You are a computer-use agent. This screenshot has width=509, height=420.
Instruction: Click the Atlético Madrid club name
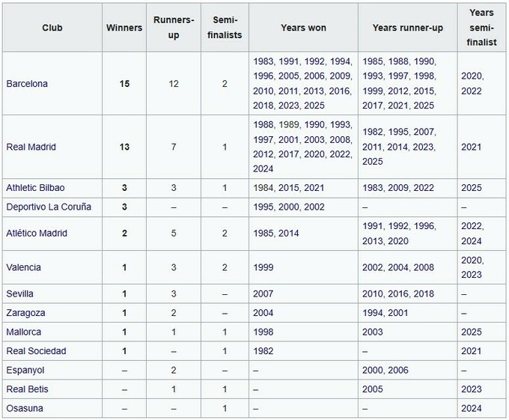coord(36,234)
